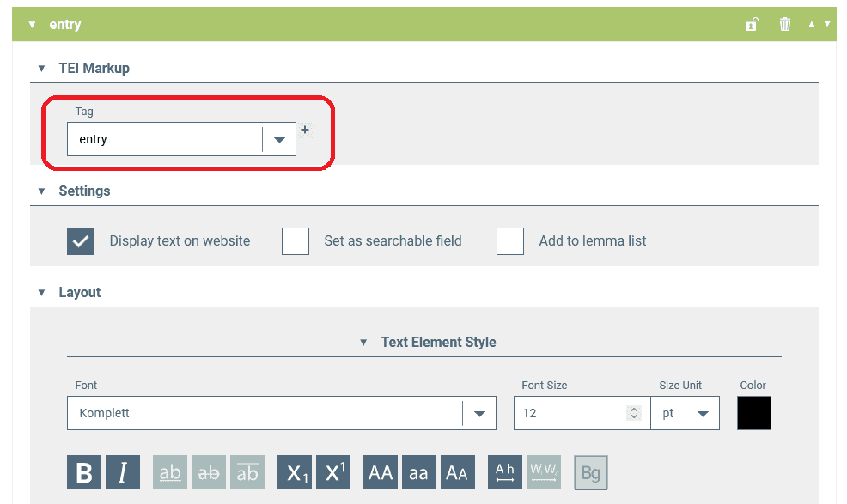Open the Tag dropdown
Viewport: 847px width, 504px height.
(279, 140)
